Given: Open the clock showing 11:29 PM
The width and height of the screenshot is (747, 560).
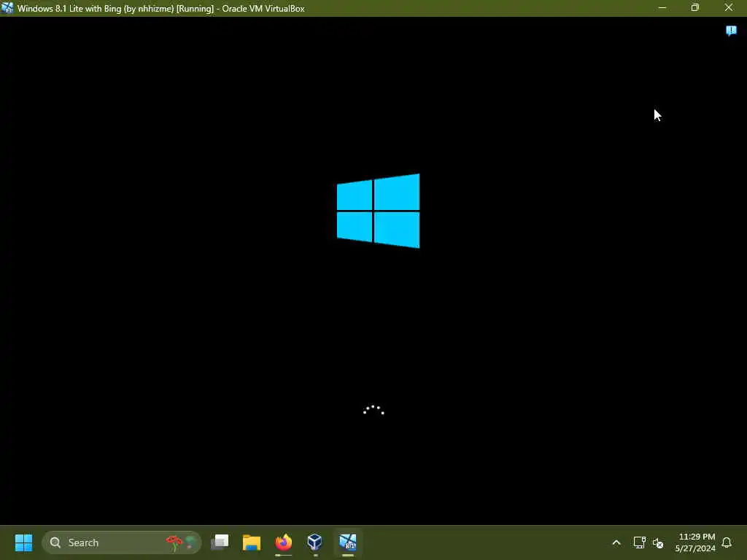Looking at the screenshot, I should pos(695,542).
